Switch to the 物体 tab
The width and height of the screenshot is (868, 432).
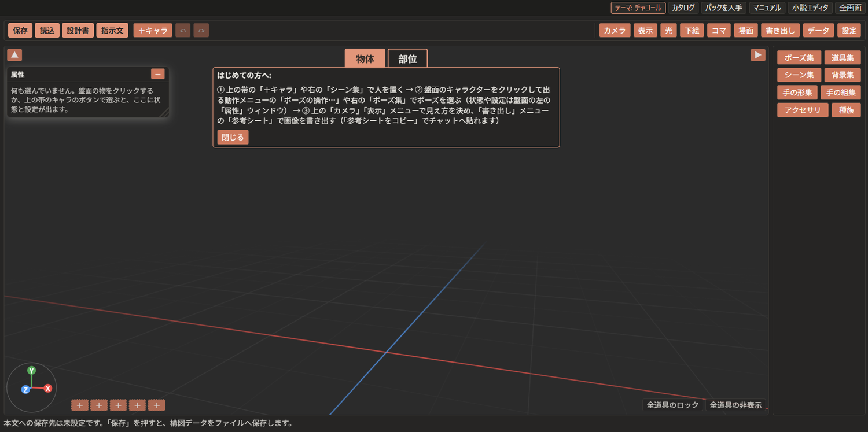pyautogui.click(x=365, y=58)
